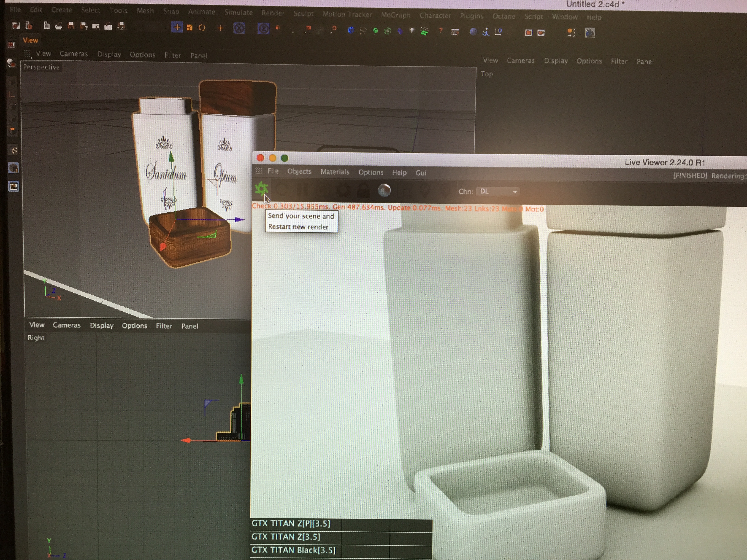Open Display menu in Perspective viewport
Screen dimensions: 747x560
[109, 54]
